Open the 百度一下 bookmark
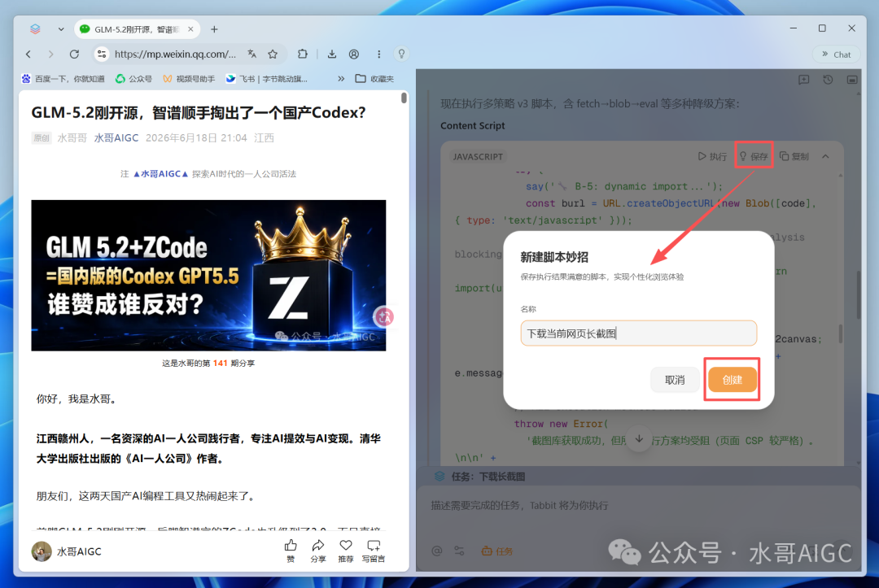The image size is (879, 588). 63,79
